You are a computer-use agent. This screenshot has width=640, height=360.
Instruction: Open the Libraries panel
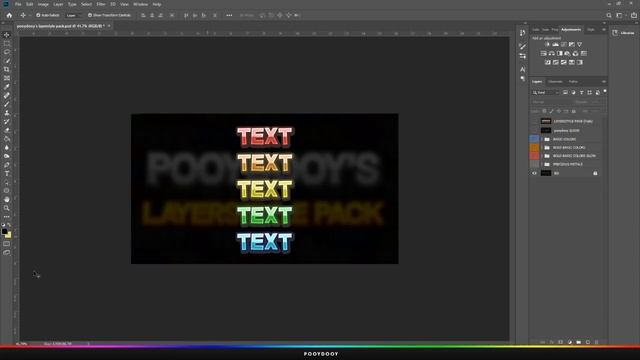[624, 33]
